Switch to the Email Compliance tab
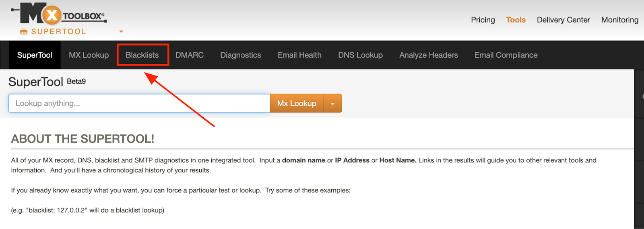 click(506, 55)
